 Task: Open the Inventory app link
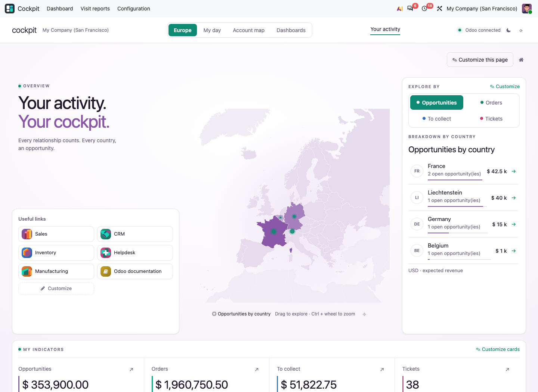(x=56, y=253)
